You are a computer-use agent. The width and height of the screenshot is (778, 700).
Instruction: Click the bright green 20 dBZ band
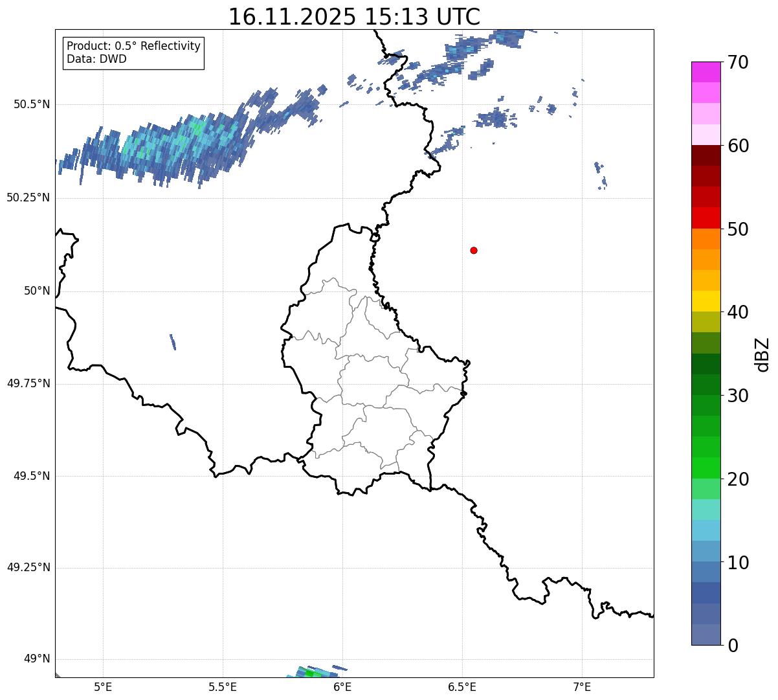point(706,468)
